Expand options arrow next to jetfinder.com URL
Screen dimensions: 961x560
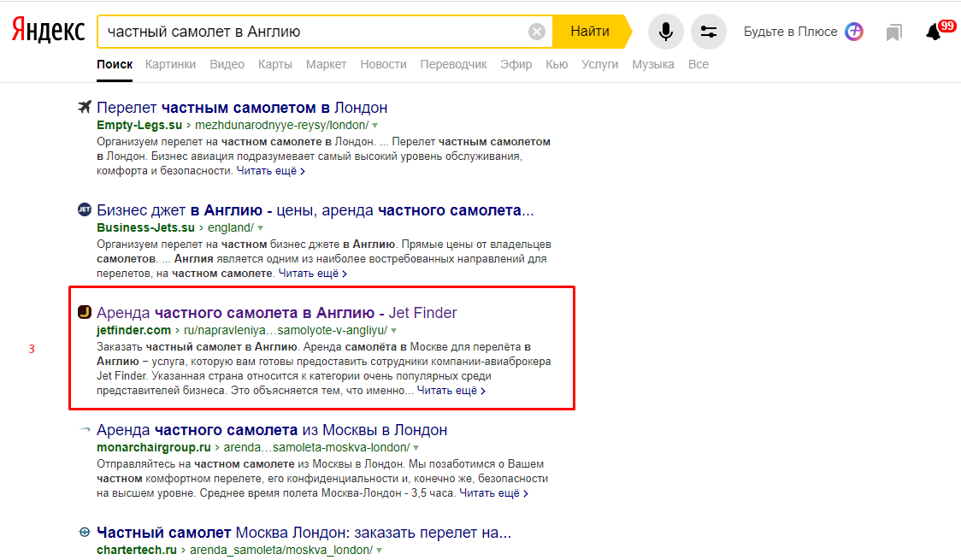394,331
